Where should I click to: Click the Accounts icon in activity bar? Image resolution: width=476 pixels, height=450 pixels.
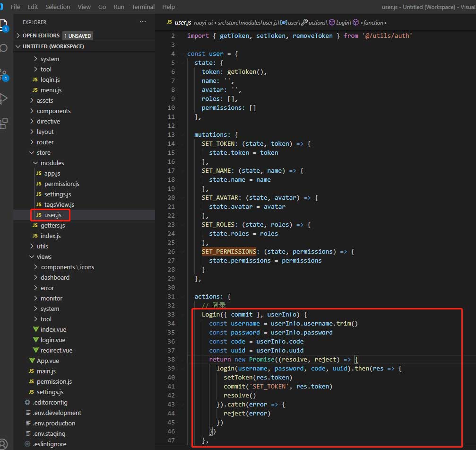[4, 445]
